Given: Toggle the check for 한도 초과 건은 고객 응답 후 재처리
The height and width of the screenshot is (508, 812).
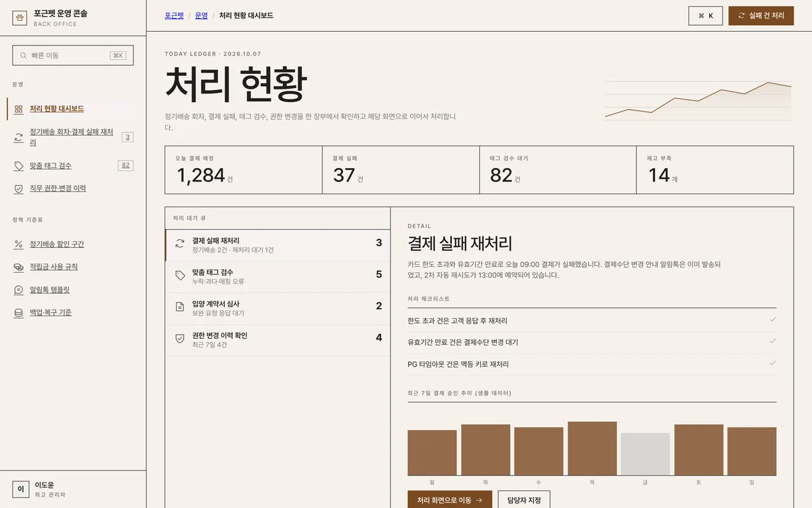Looking at the screenshot, I should click(x=773, y=320).
